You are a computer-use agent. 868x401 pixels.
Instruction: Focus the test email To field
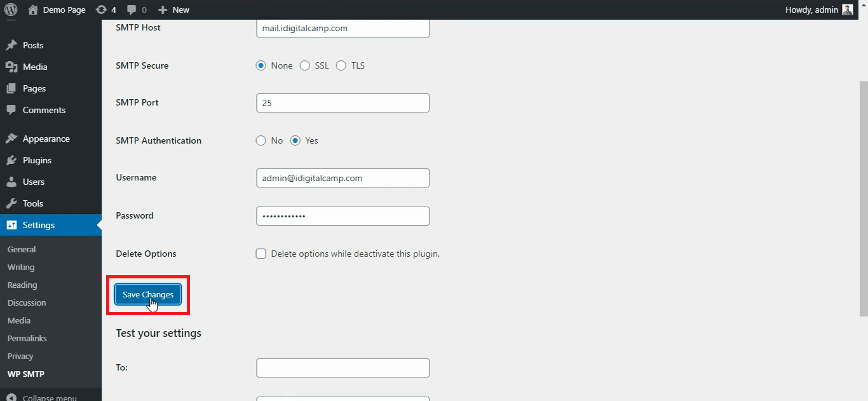coord(342,368)
